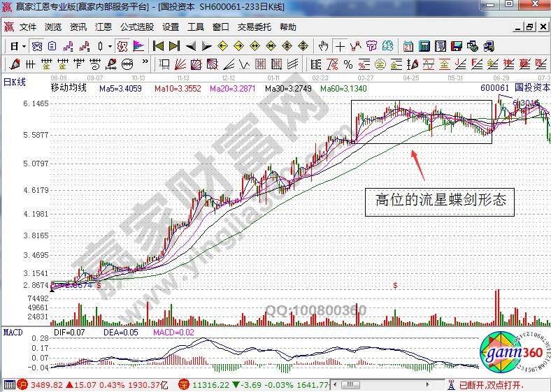Screen dimensions: 551x392
Task: Click the 移动均线 indicator label
Action: click(x=68, y=88)
